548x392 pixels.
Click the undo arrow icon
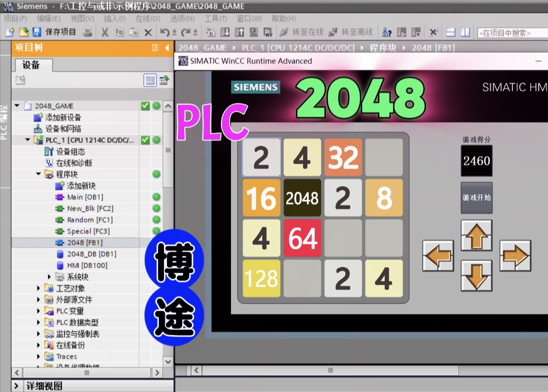pos(164,33)
